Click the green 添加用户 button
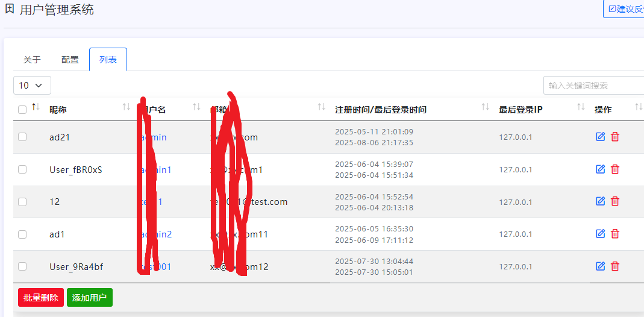The width and height of the screenshot is (644, 317). 90,298
